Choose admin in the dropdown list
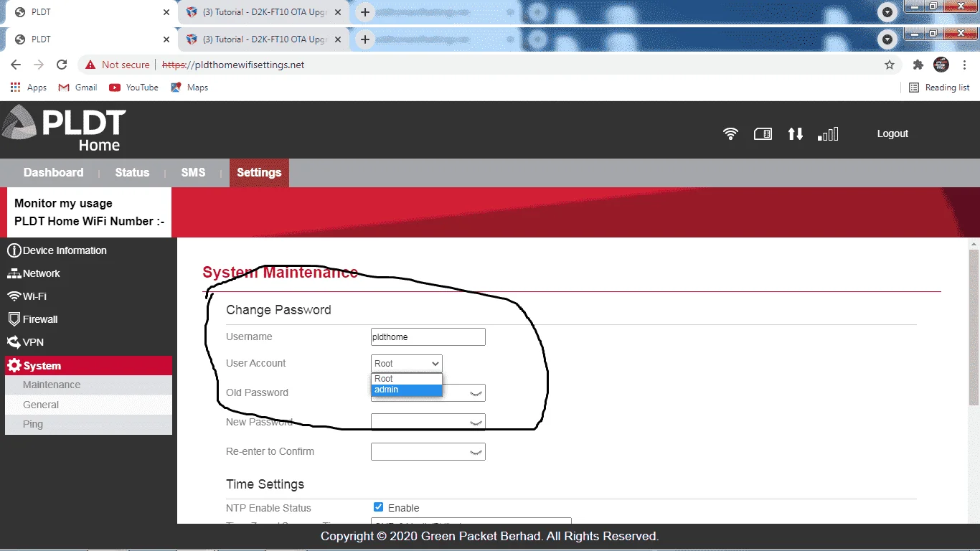 (x=407, y=390)
